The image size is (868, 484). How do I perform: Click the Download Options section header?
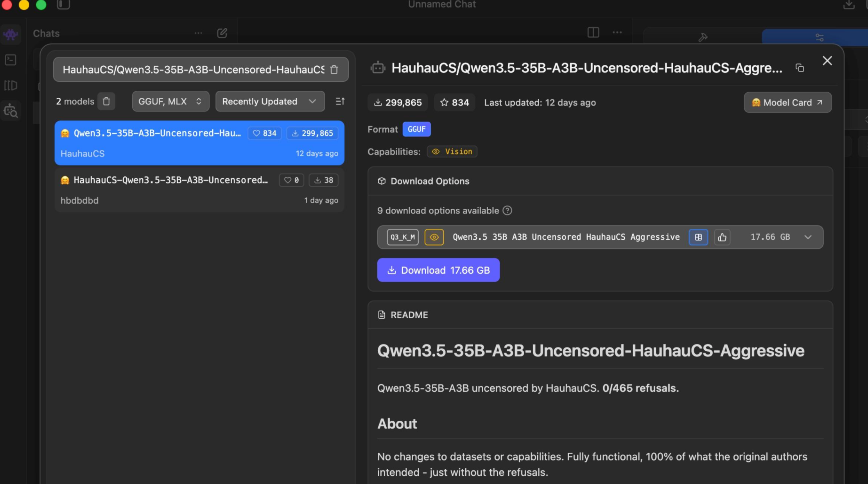[x=430, y=181]
